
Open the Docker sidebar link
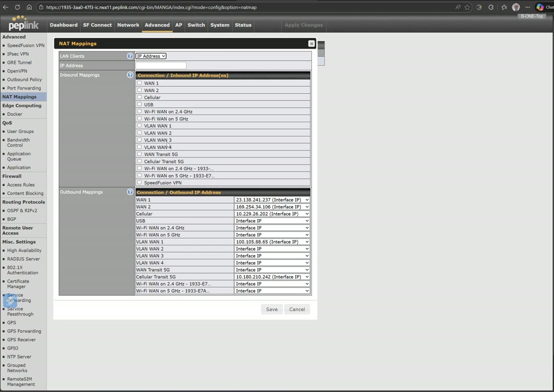click(15, 114)
